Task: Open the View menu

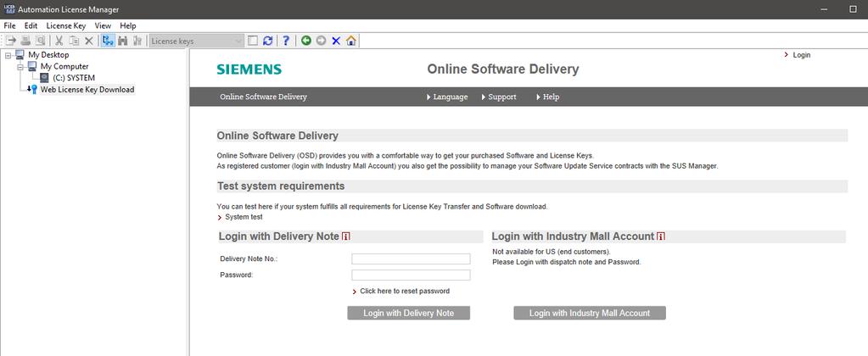Action: (103, 25)
